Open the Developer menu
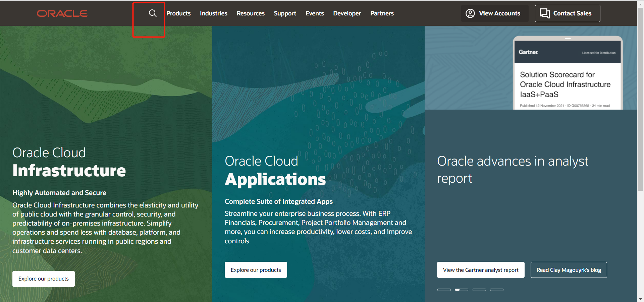644x302 pixels. (x=347, y=13)
